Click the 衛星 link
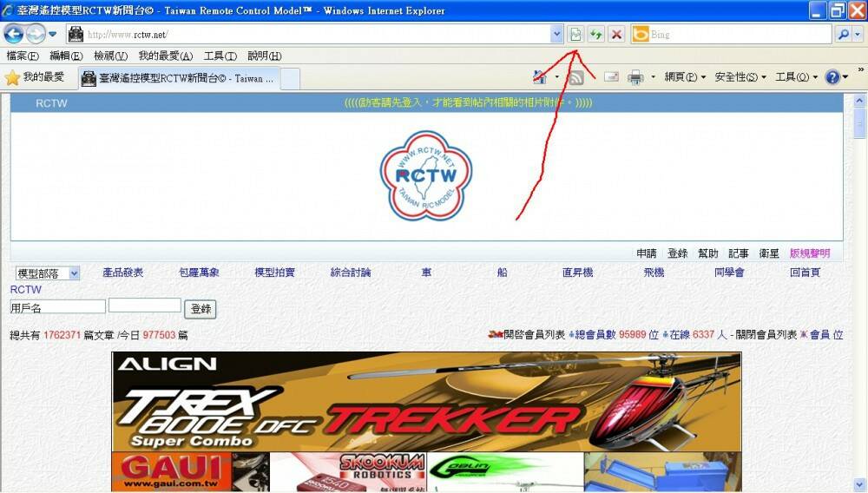Screen dimensions: 868x493 point(768,253)
